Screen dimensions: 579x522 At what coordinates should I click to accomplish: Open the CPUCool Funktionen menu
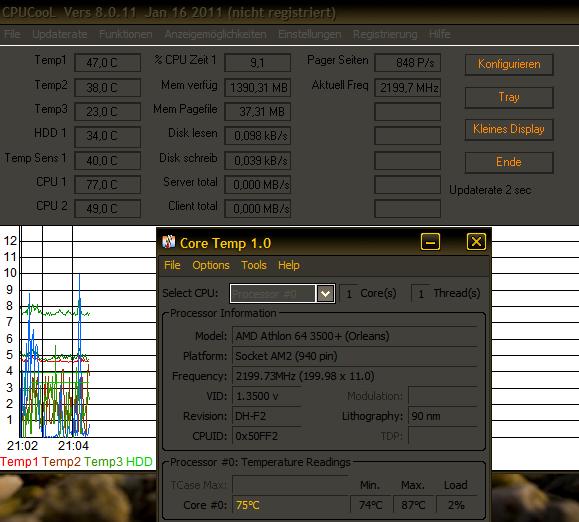point(126,34)
